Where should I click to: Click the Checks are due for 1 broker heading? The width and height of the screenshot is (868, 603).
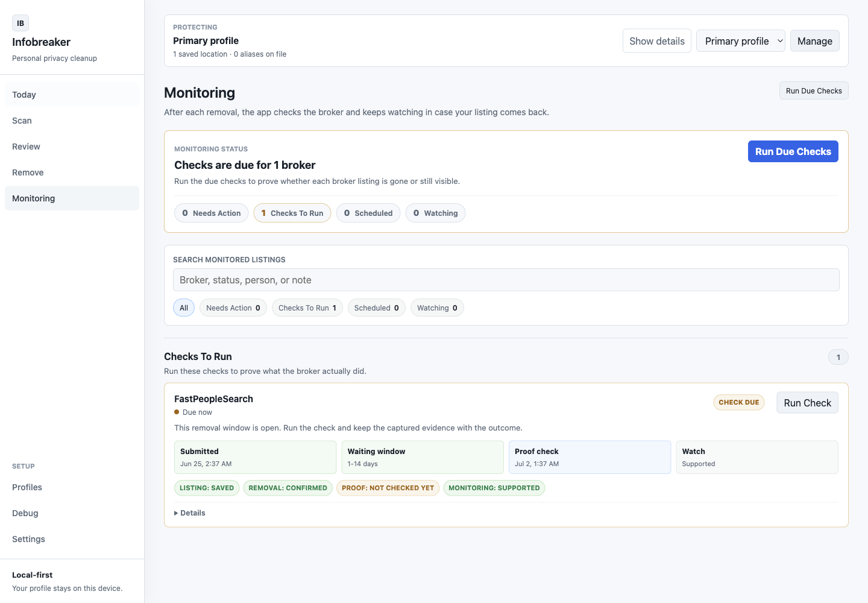(x=245, y=165)
